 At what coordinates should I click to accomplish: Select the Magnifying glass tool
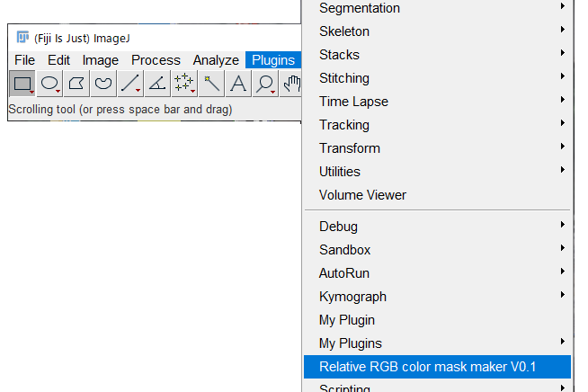[x=265, y=84]
